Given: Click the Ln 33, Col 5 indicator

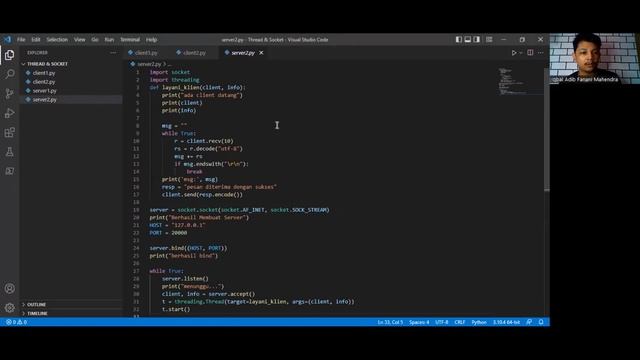Looking at the screenshot, I should point(390,322).
